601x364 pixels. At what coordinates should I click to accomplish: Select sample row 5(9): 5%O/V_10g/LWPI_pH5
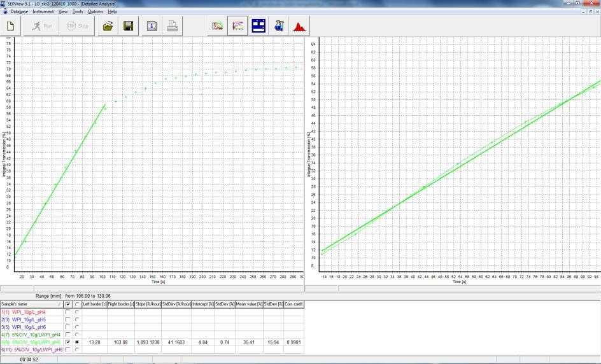coord(31,342)
